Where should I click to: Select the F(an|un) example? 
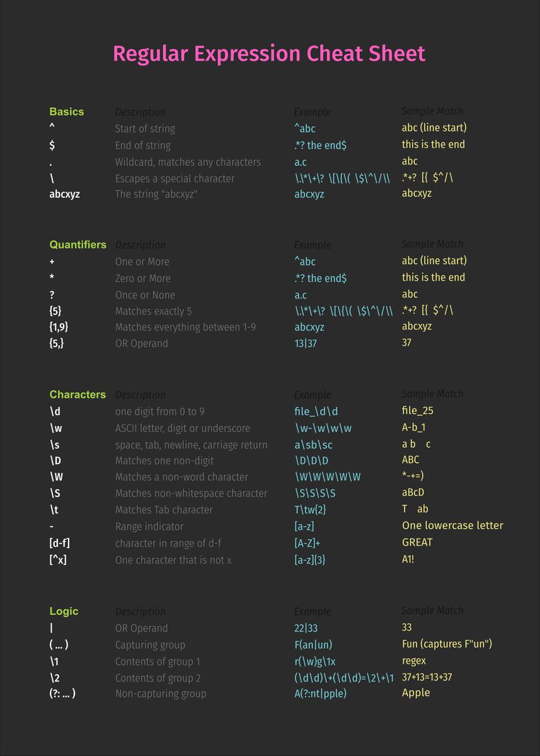click(313, 644)
